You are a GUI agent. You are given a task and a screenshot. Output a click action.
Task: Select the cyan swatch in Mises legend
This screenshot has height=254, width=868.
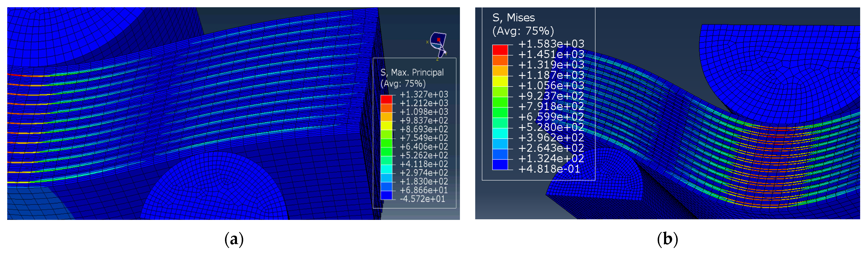point(500,133)
